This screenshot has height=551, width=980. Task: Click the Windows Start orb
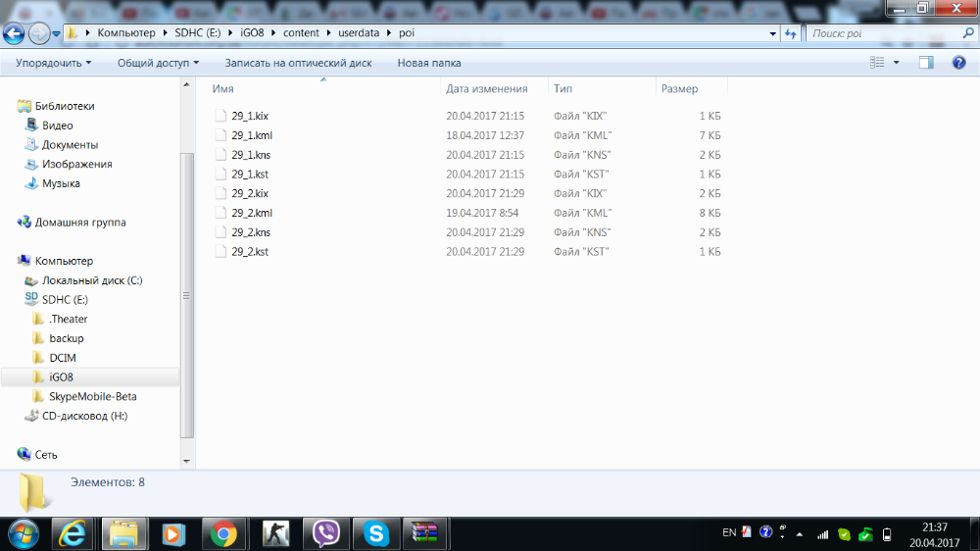tap(24, 534)
